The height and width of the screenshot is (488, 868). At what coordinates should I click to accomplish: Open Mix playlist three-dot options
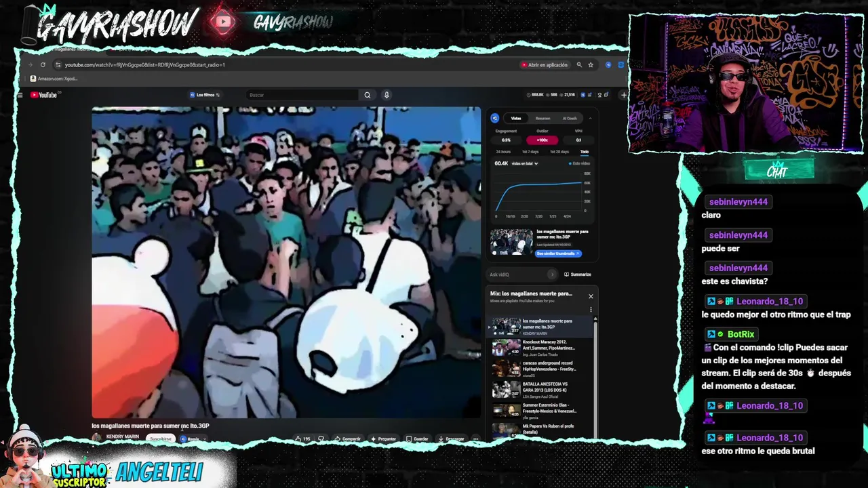(x=591, y=310)
